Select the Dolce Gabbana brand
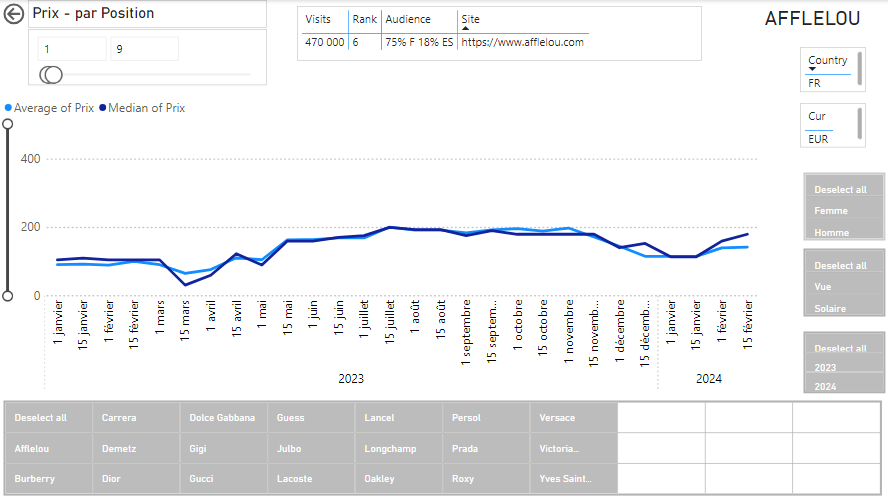The height and width of the screenshot is (500, 888). (223, 417)
